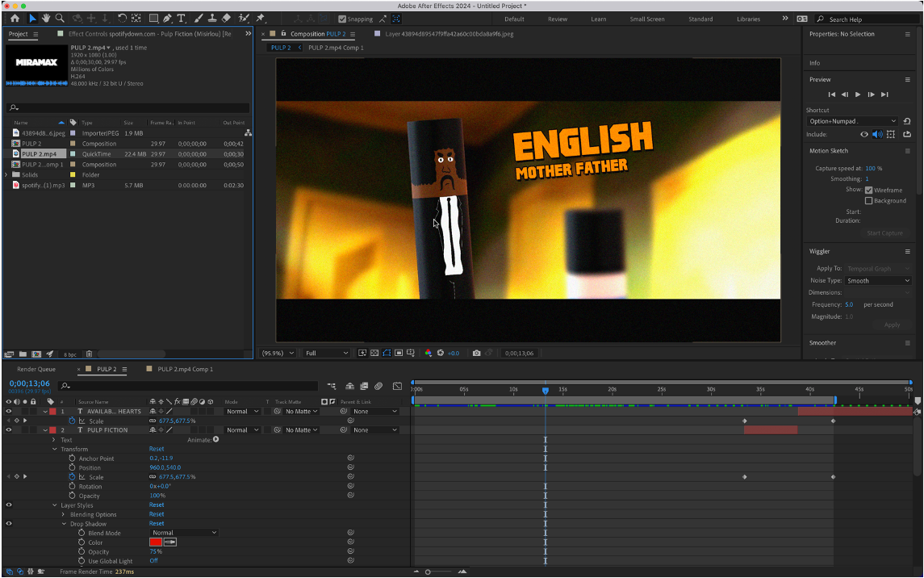Viewport: 924px width, 578px height.
Task: Toggle the Snapping checkbox
Action: (x=342, y=19)
